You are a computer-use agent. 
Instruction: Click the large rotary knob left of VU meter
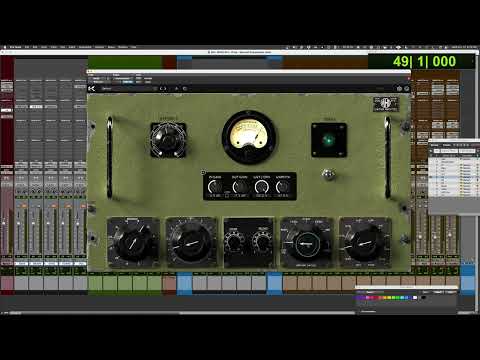coord(168,140)
